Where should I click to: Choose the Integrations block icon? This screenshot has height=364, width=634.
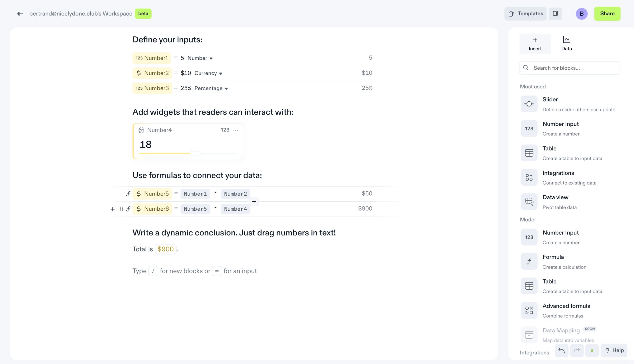[x=529, y=177]
